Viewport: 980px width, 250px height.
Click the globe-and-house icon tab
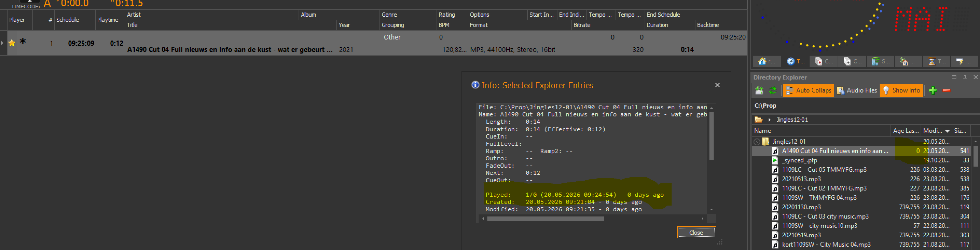(x=908, y=61)
